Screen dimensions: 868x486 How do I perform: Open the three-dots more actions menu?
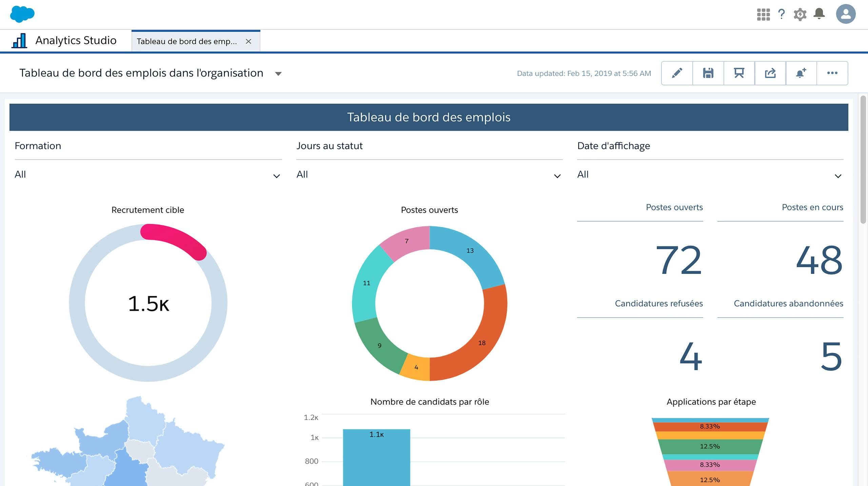coord(832,73)
